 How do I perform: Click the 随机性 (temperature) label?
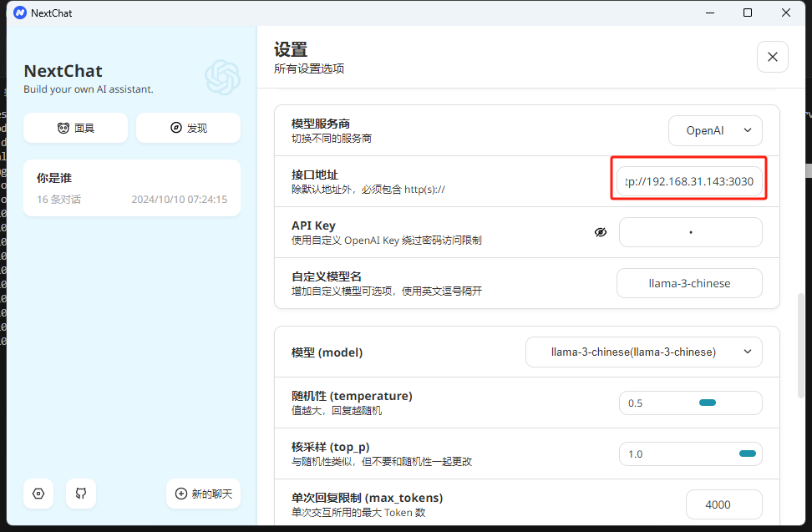(352, 396)
